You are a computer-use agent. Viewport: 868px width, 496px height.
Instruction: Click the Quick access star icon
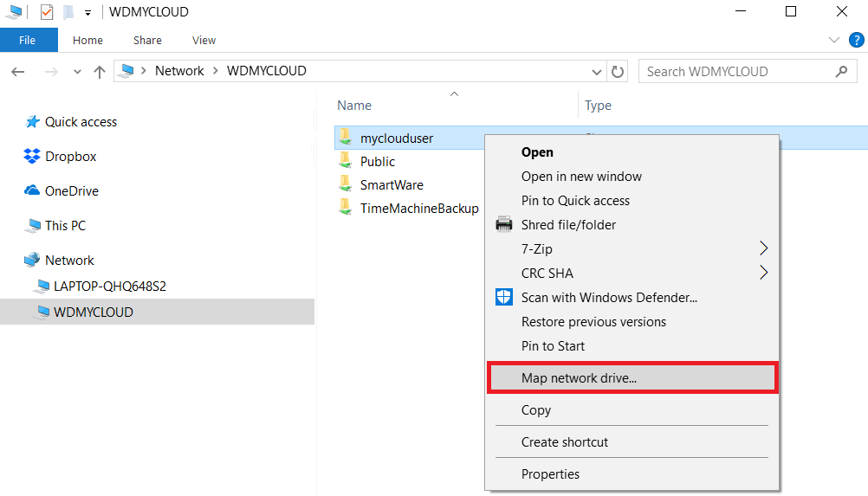pos(32,122)
